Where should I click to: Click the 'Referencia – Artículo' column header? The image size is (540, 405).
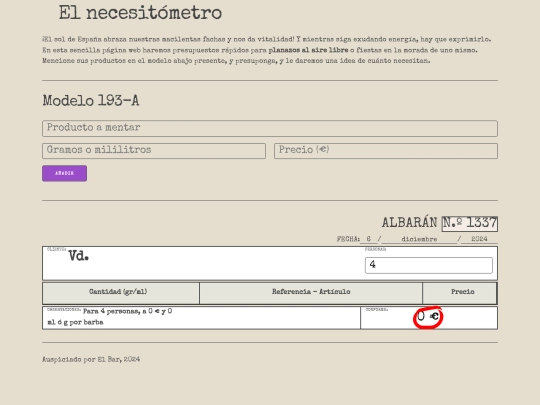click(311, 293)
